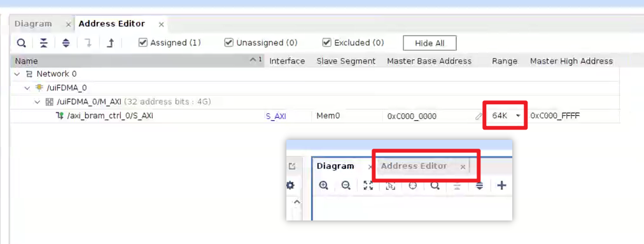Open the Address Editor tab in the inset
Viewport: 644px width, 244px height.
click(414, 166)
